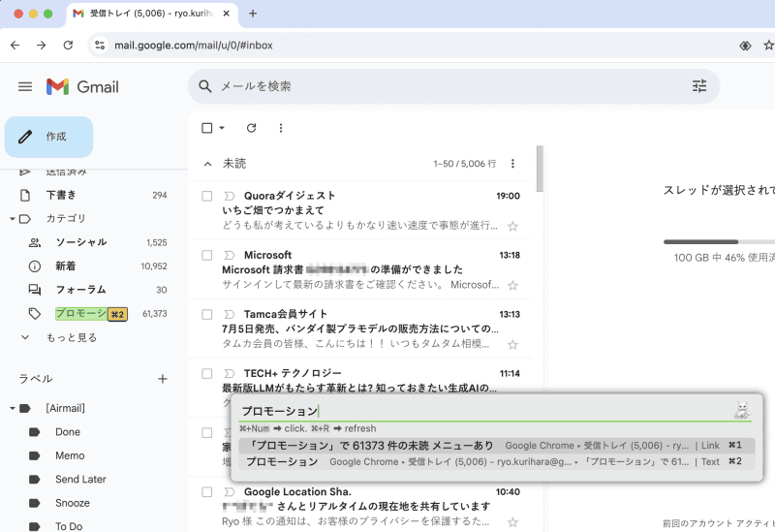The height and width of the screenshot is (532, 775).
Task: Open the TECH+ 最新版LLM email subject
Action: click(359, 389)
